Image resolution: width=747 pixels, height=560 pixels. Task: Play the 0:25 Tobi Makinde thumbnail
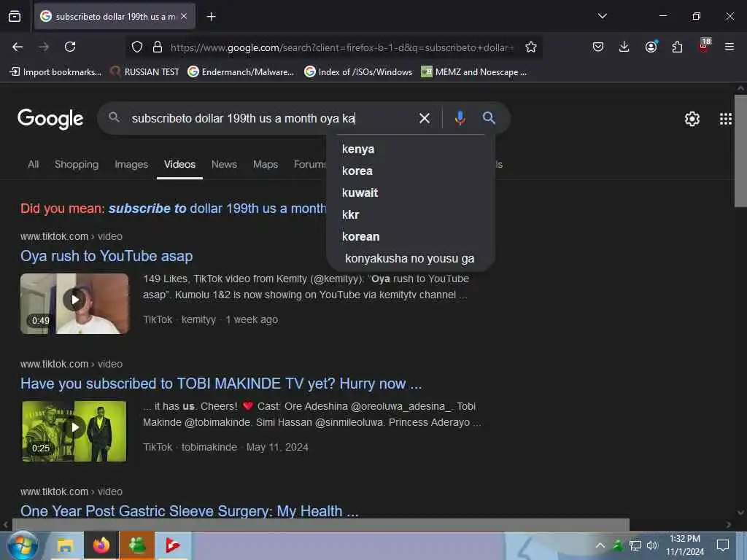[x=74, y=431]
